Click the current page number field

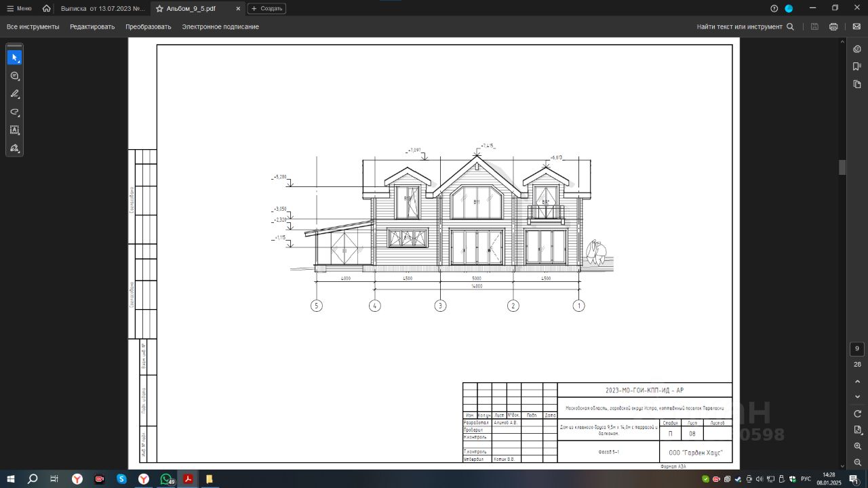pyautogui.click(x=857, y=348)
